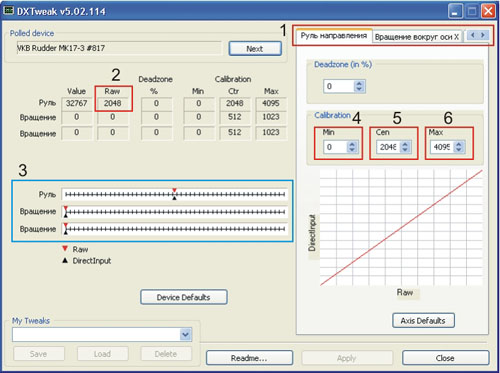The height and width of the screenshot is (373, 500).
Task: Open the Readme... button
Action: [x=249, y=358]
